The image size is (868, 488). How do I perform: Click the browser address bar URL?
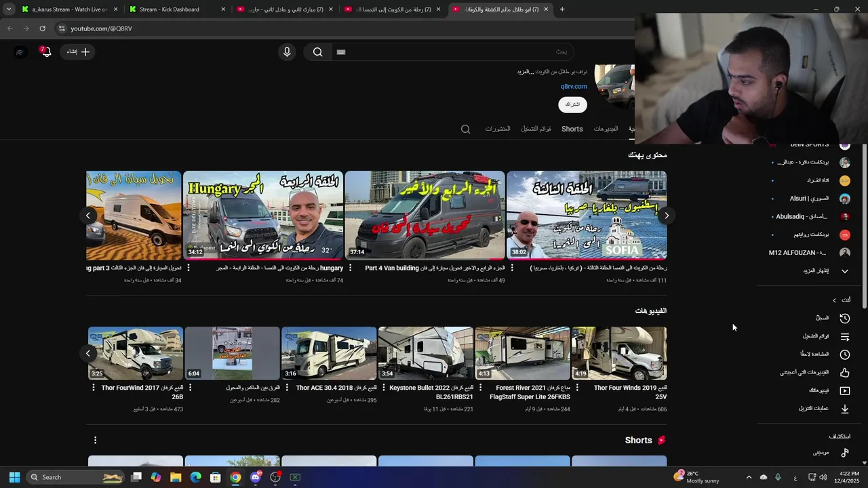102,28
